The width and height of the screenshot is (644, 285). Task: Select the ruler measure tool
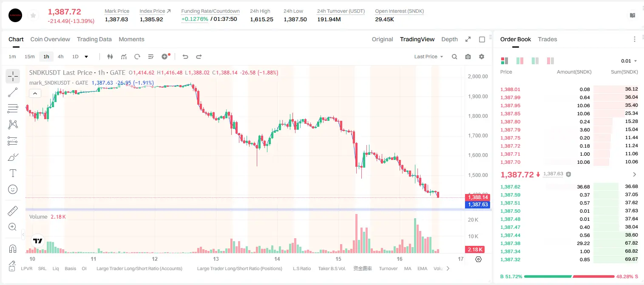13,211
